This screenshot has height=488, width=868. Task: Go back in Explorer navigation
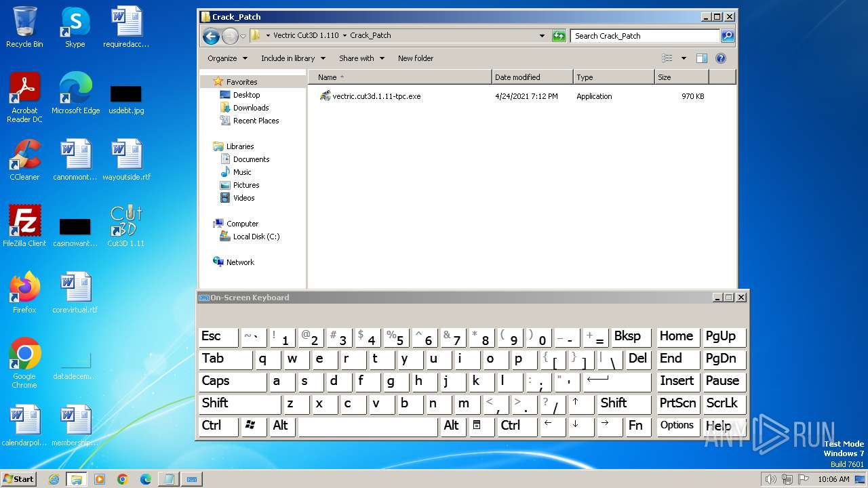(211, 36)
